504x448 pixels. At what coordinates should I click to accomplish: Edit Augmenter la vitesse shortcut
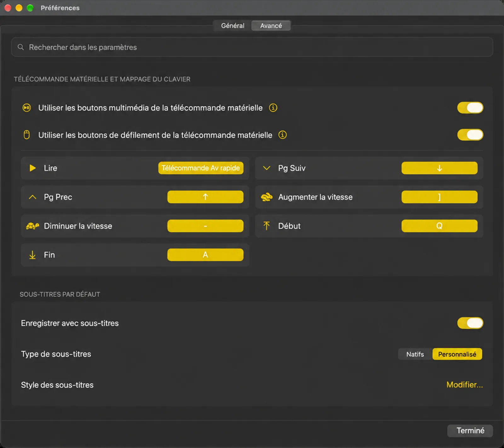tap(439, 197)
